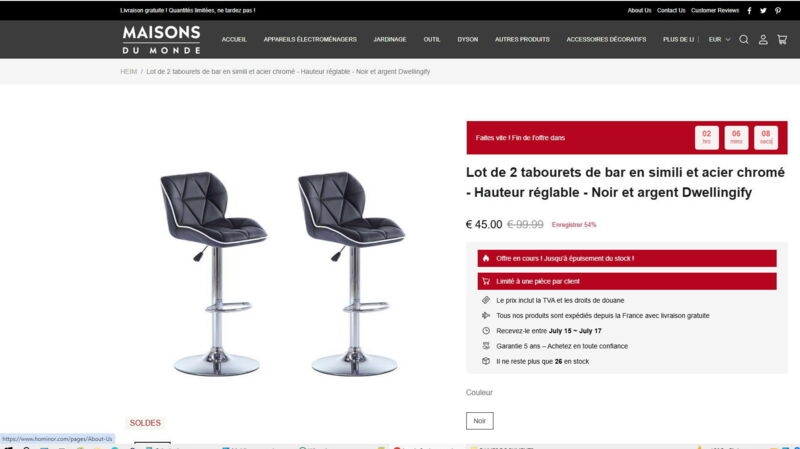The height and width of the screenshot is (449, 800).
Task: Click the Maisons du Monde logo
Action: tap(161, 39)
